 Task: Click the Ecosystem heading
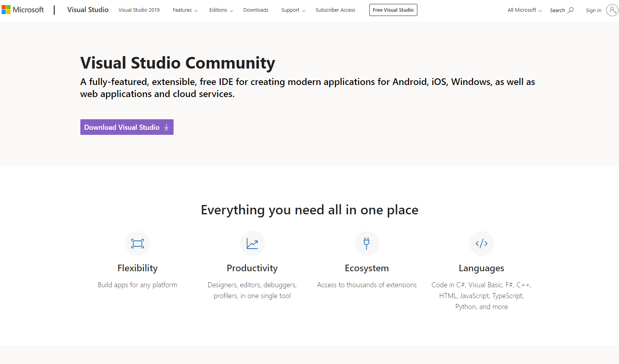pos(367,268)
